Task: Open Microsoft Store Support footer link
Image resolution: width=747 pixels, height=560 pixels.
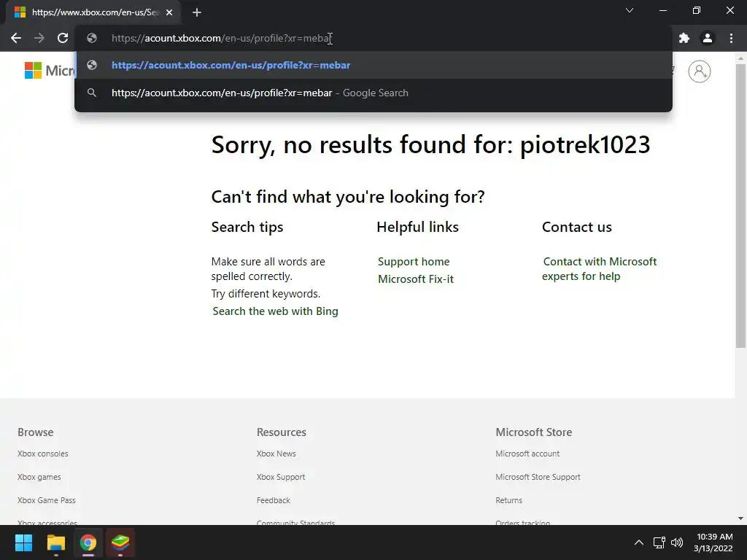Action: 538,477
